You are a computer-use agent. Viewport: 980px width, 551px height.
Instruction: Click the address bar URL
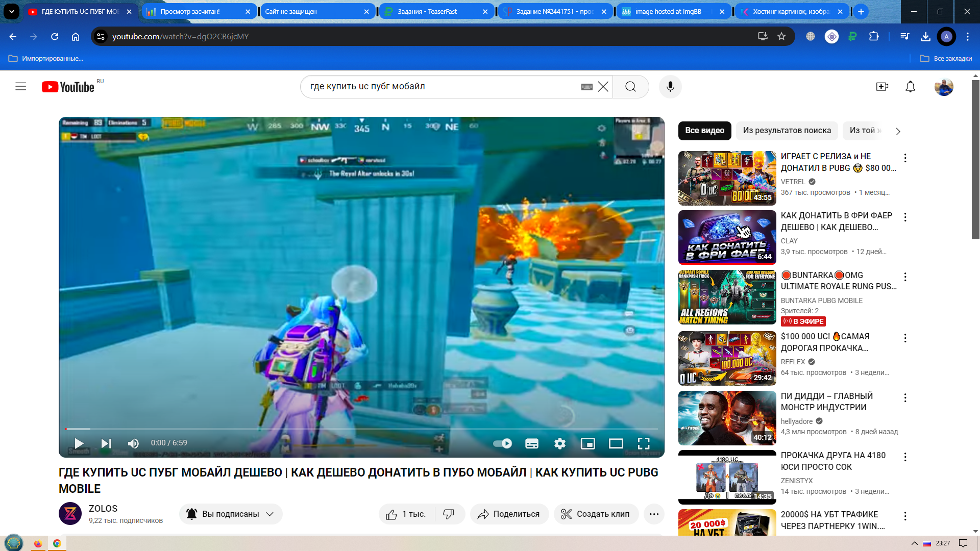pos(180,37)
